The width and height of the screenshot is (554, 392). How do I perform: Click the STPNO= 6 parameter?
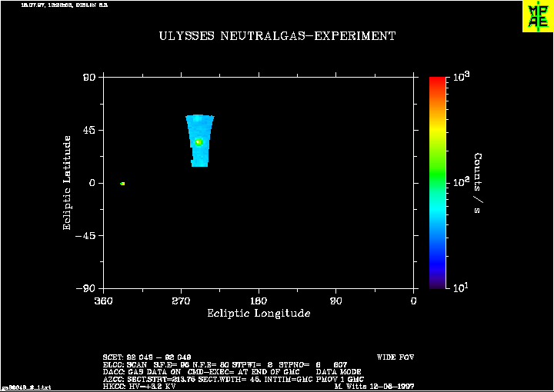[299, 365]
